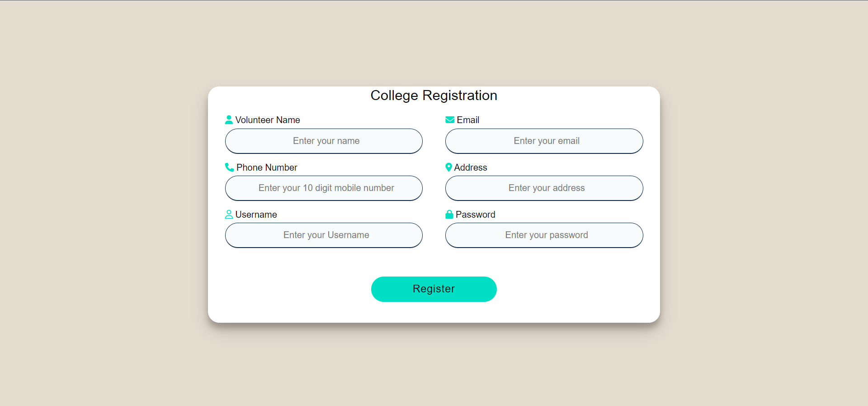Screen dimensions: 868x406
Task: Click the envelope icon beside Email
Action: click(450, 120)
